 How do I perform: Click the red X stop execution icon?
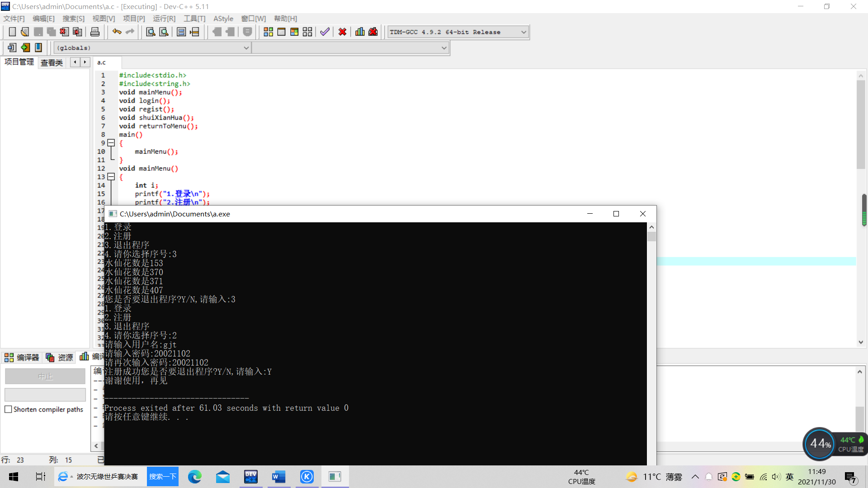click(342, 32)
